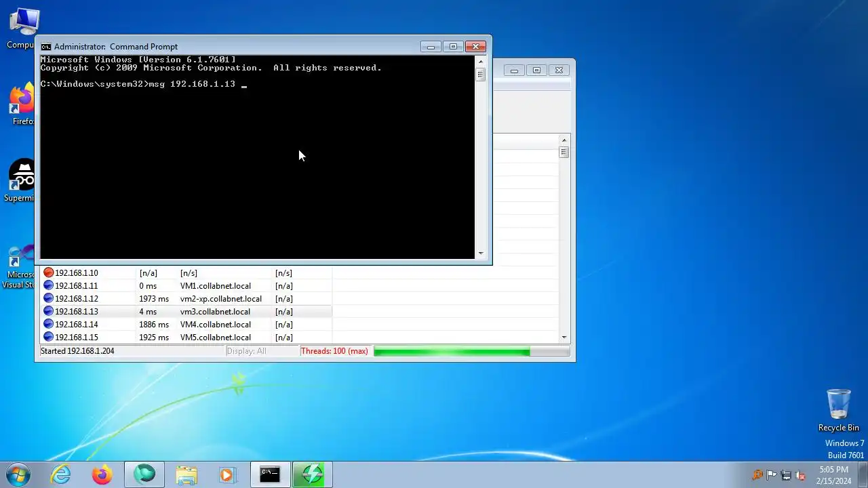The height and width of the screenshot is (488, 868).
Task: Switch to Command Prompt taskbar button
Action: point(270,474)
